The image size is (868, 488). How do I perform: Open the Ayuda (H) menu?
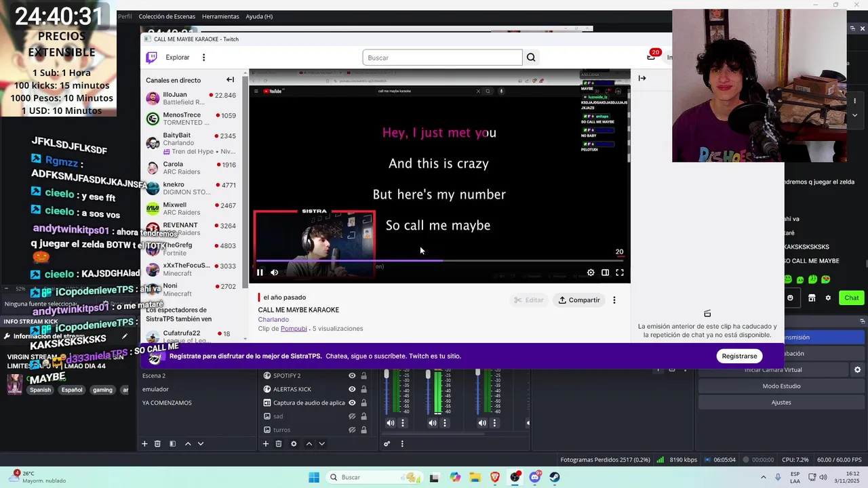(x=259, y=16)
